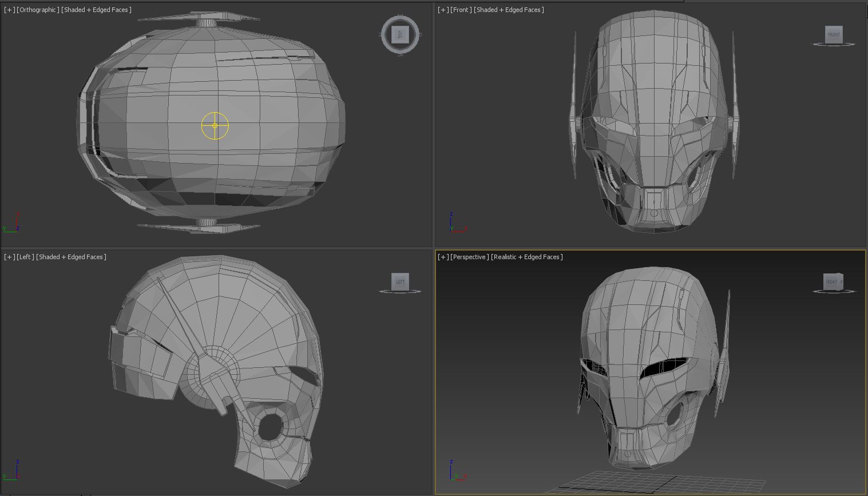Click the axis tripod in Orthographic viewport
868x496 pixels.
(11, 222)
